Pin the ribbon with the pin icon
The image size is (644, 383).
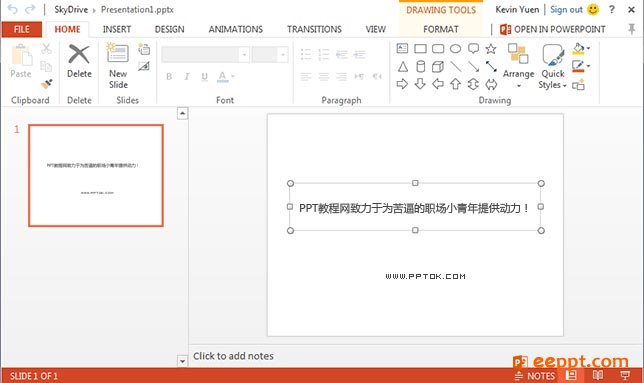632,29
